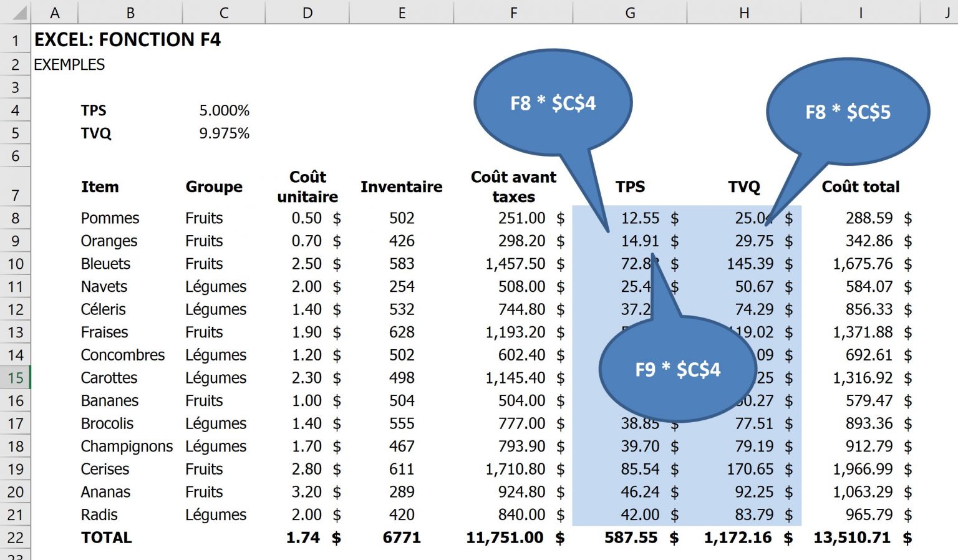Click the 'EXEMPLES' cell
Image resolution: width=958 pixels, height=560 pixels.
tap(69, 65)
